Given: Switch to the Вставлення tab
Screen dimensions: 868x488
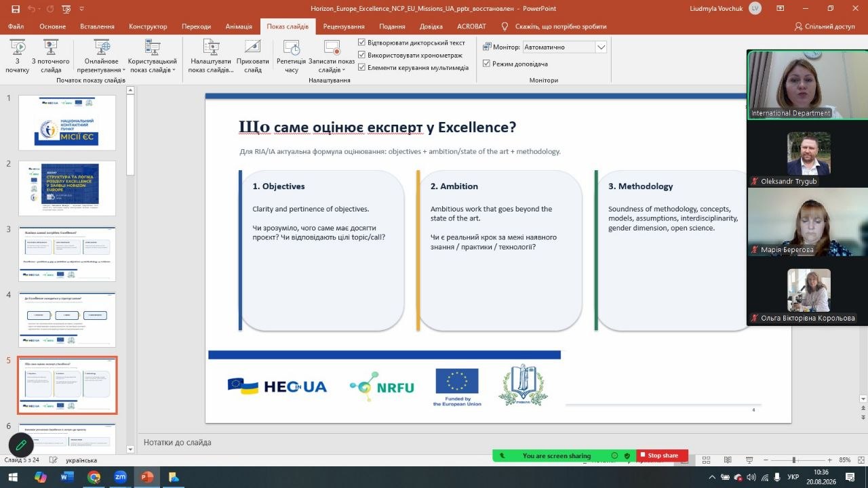Looking at the screenshot, I should pyautogui.click(x=98, y=26).
